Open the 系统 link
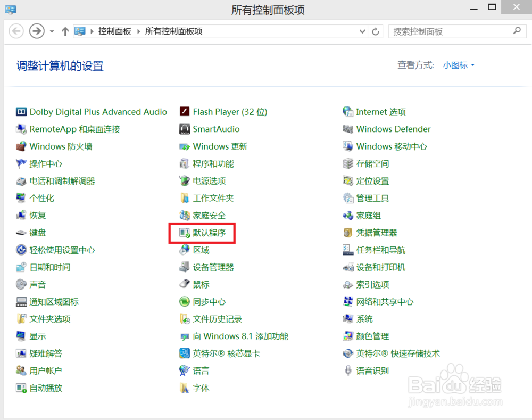Viewport: 532px width, 420px height. point(364,319)
